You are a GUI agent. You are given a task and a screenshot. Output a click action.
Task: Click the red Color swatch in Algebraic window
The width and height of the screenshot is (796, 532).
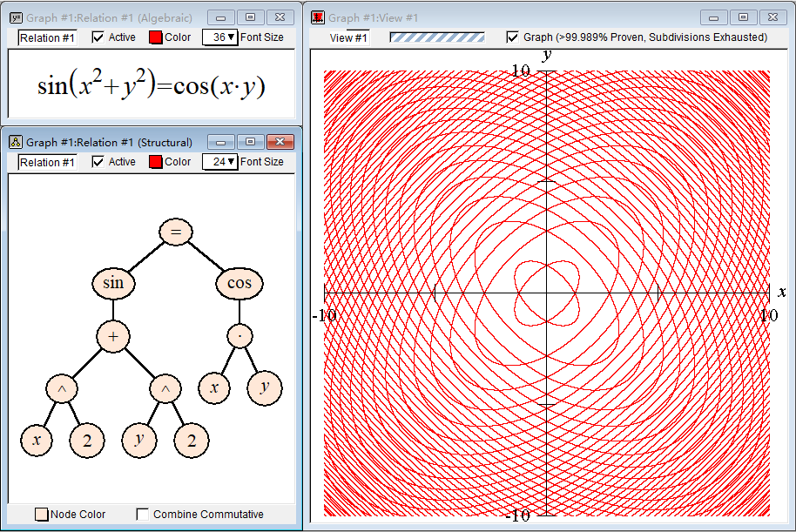(x=156, y=37)
